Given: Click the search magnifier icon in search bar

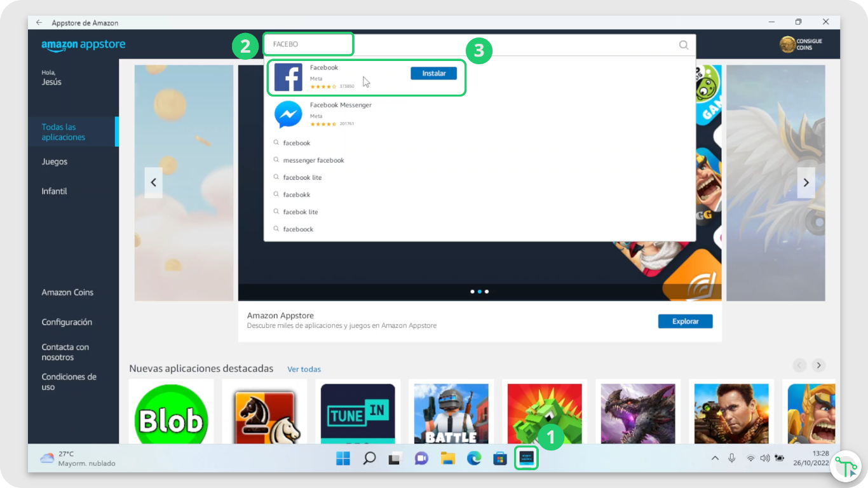Looking at the screenshot, I should click(x=683, y=44).
